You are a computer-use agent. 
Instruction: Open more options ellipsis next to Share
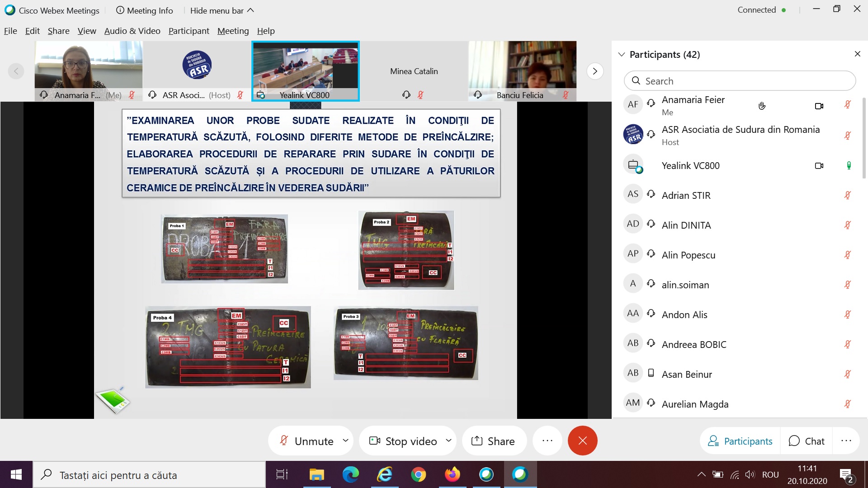coord(547,441)
